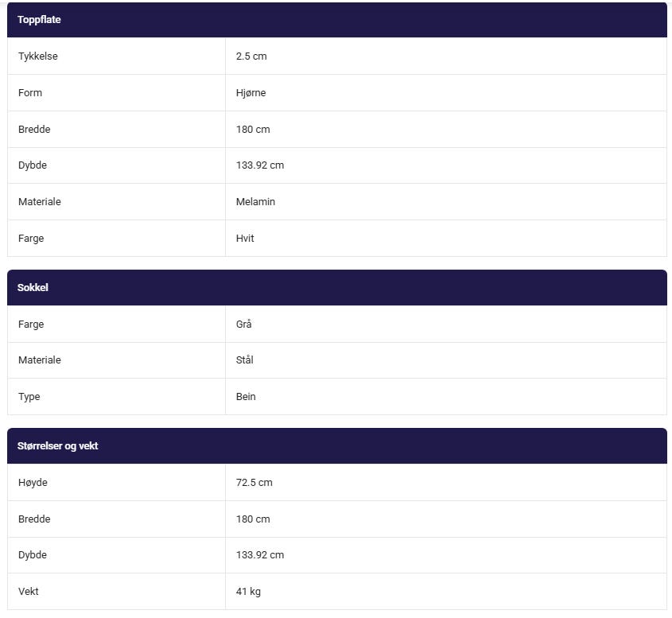The image size is (672, 618).
Task: Click the Toppflate section header
Action: click(x=337, y=20)
